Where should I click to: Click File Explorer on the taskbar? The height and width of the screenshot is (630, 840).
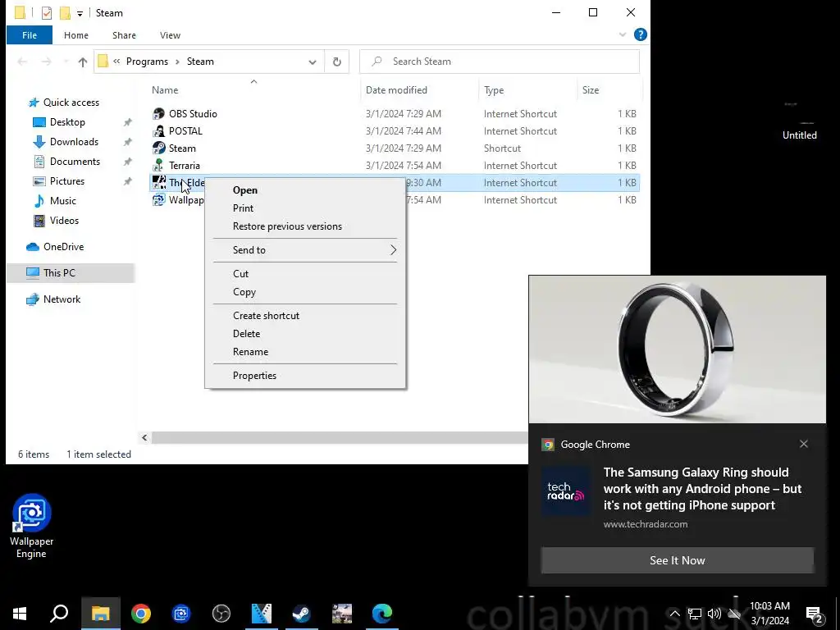(x=100, y=614)
